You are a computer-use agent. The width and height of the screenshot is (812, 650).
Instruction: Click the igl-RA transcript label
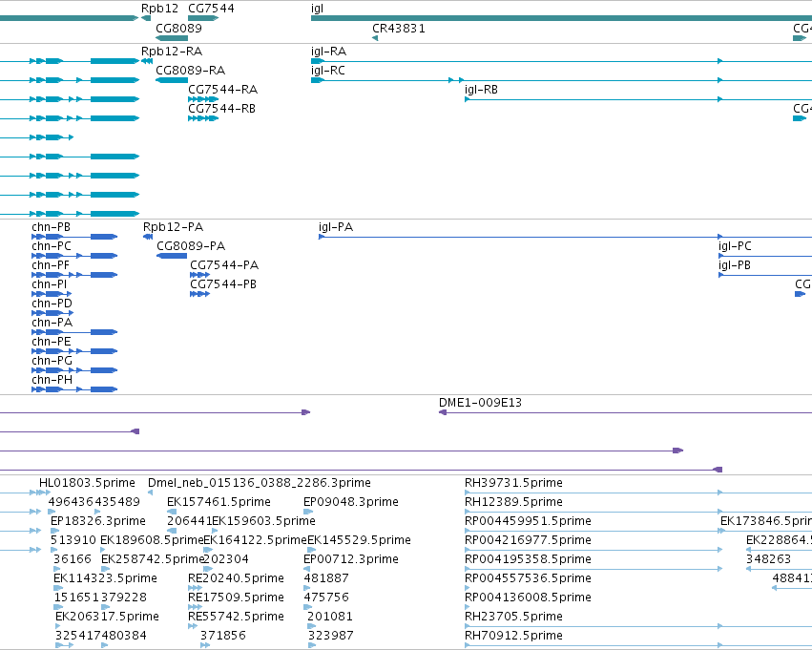coord(328,52)
